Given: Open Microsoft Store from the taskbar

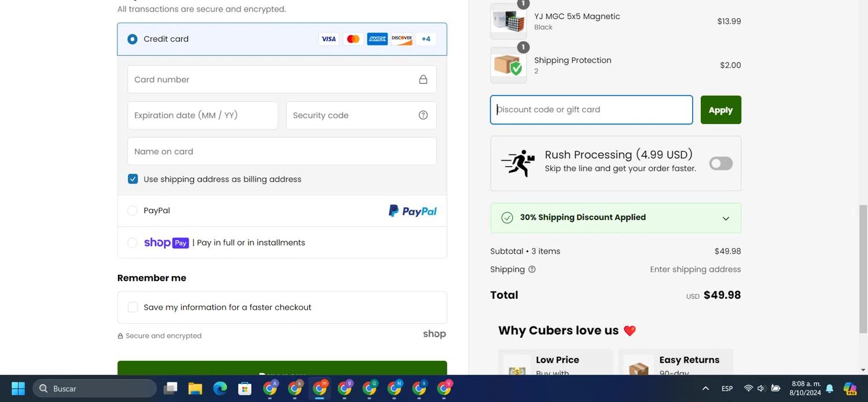Looking at the screenshot, I should tap(245, 389).
